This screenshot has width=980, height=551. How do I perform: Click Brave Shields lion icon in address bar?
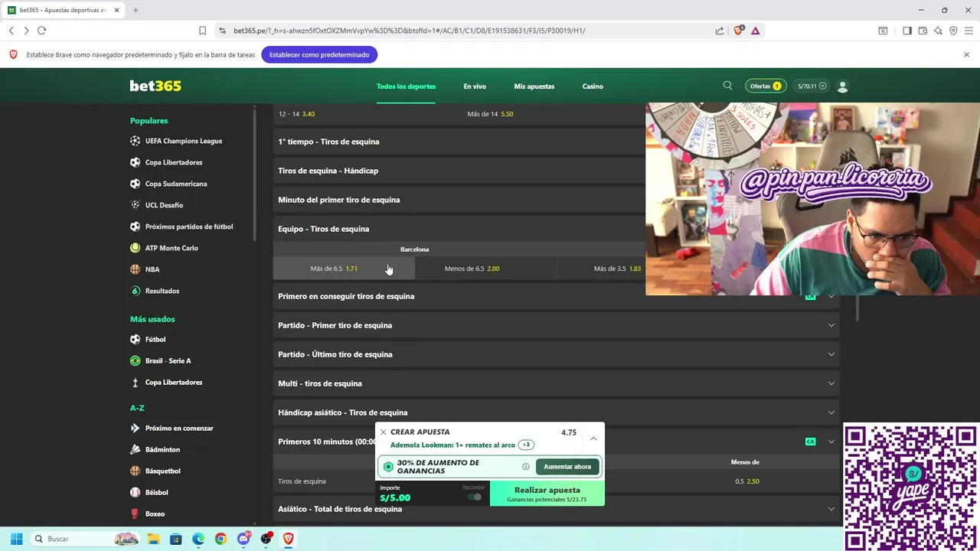click(739, 31)
